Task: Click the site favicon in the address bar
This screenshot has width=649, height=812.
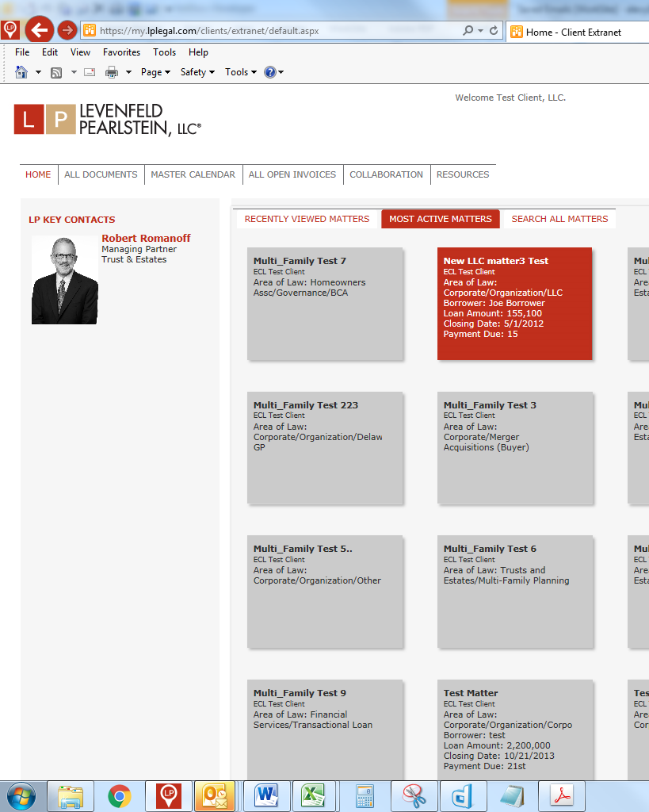Action: [90, 31]
